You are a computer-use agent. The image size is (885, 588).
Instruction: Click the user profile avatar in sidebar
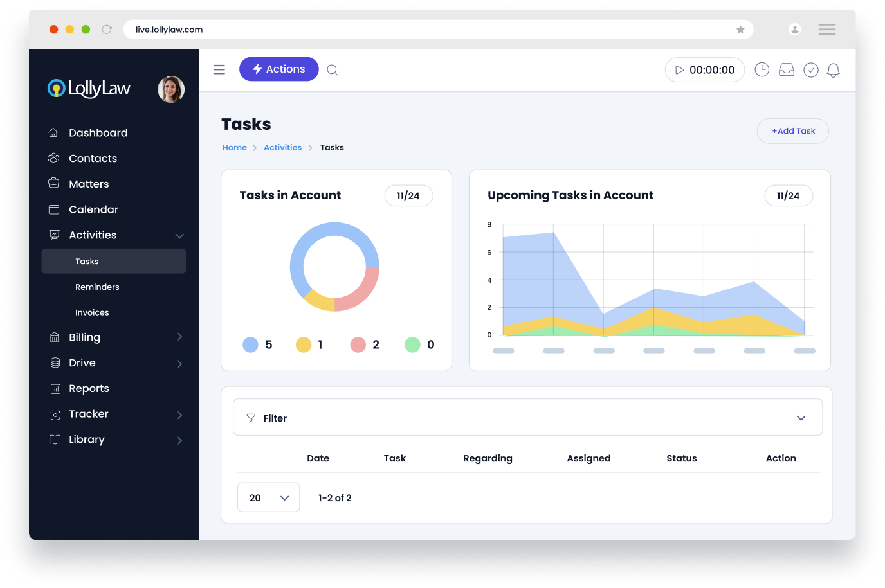click(x=171, y=89)
